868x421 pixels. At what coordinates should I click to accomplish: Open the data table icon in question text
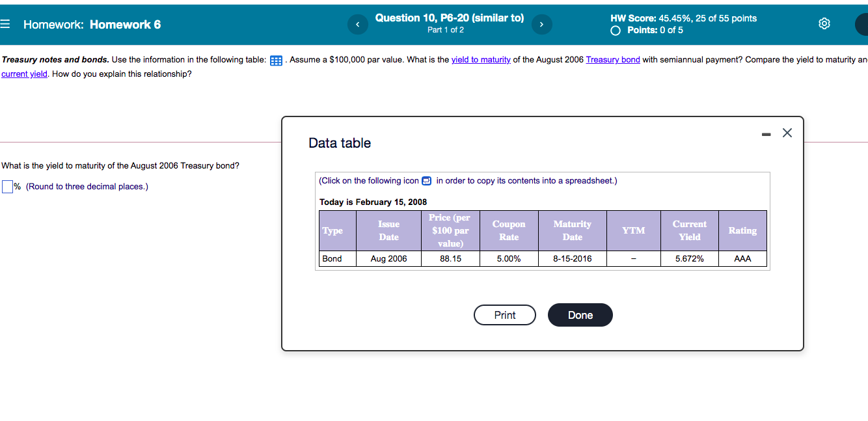(x=275, y=61)
